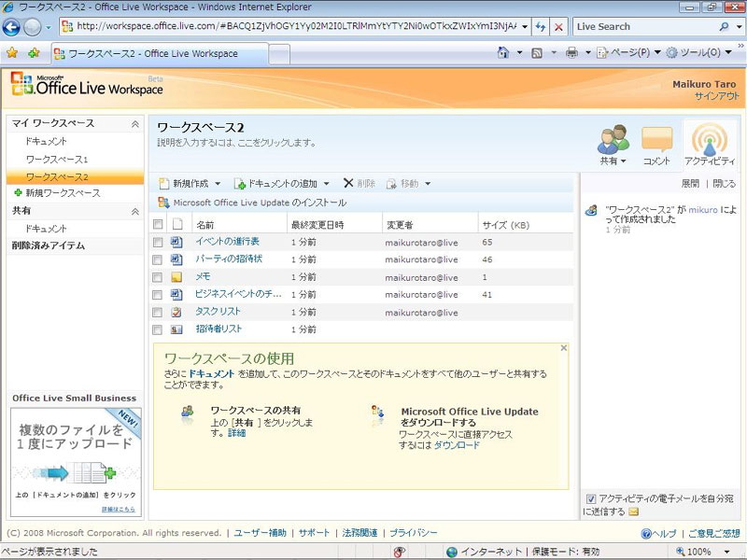Sort by the 最終変更日時 column header

(x=317, y=225)
